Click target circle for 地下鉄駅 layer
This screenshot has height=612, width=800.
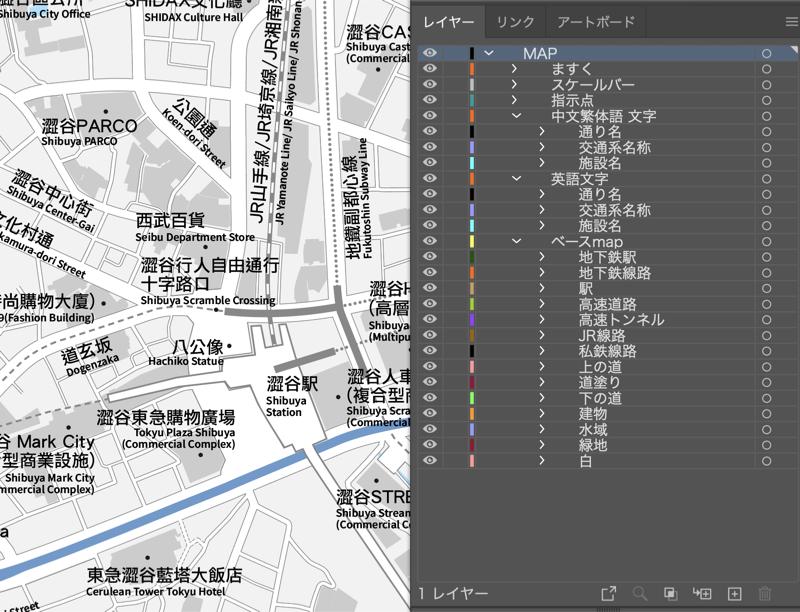(766, 257)
